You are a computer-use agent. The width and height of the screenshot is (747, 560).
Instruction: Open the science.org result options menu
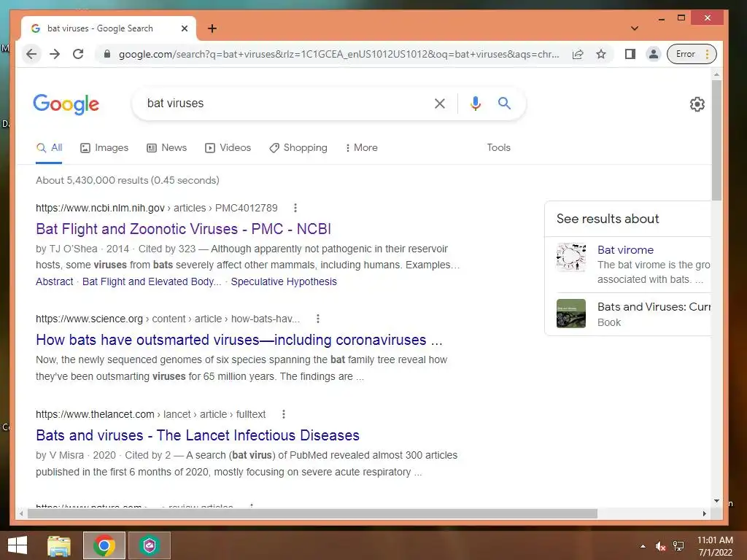tap(318, 319)
